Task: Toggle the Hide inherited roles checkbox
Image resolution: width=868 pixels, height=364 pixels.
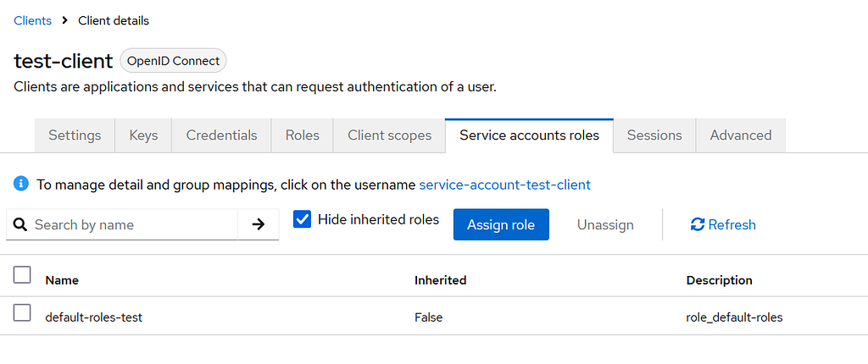Action: [303, 219]
